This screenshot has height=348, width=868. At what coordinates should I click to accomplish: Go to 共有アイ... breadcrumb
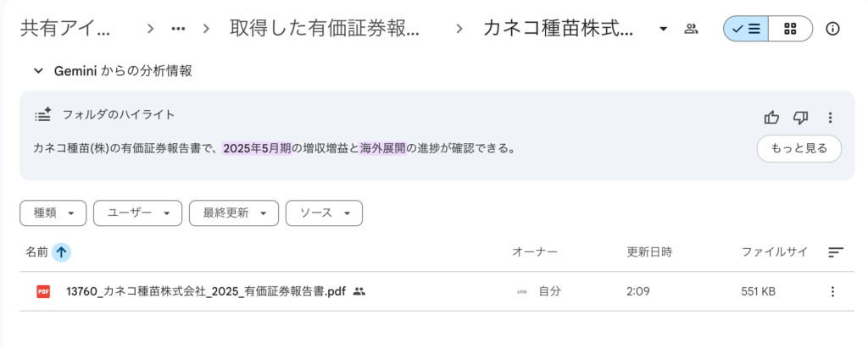65,29
